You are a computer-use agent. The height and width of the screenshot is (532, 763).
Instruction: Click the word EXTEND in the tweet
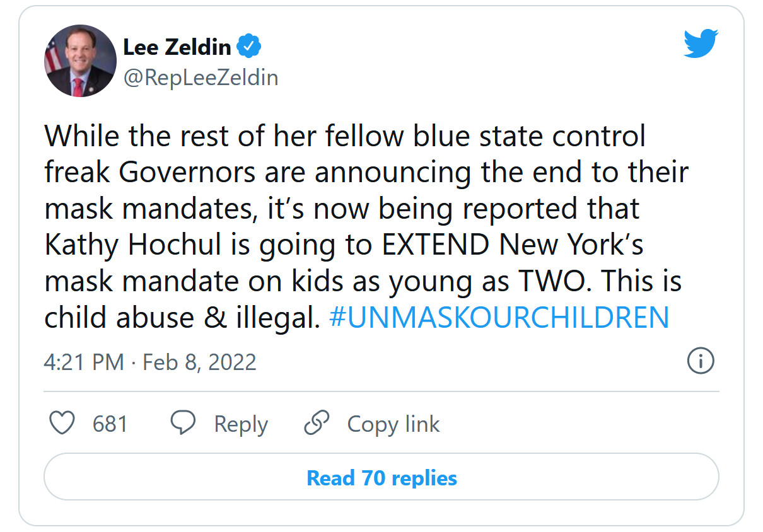[x=436, y=245]
